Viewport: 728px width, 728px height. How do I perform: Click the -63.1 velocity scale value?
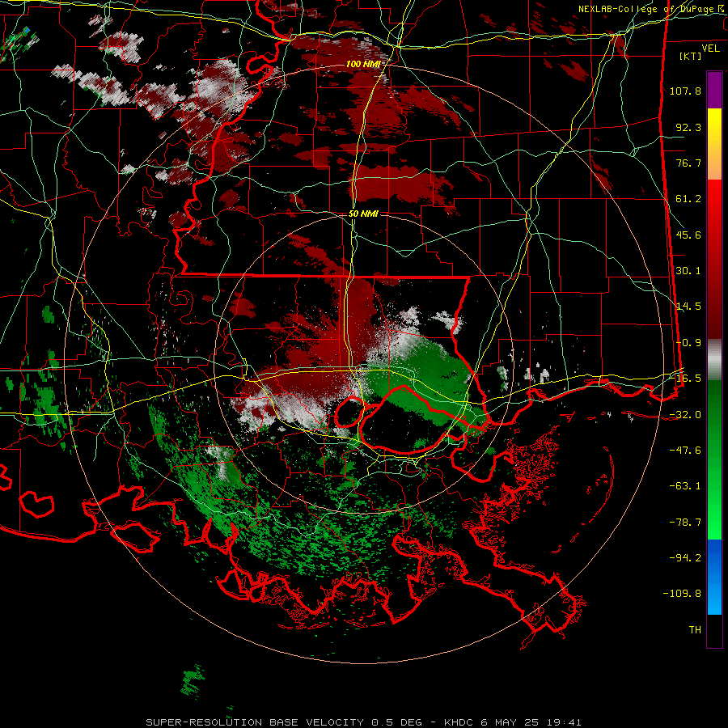(685, 486)
